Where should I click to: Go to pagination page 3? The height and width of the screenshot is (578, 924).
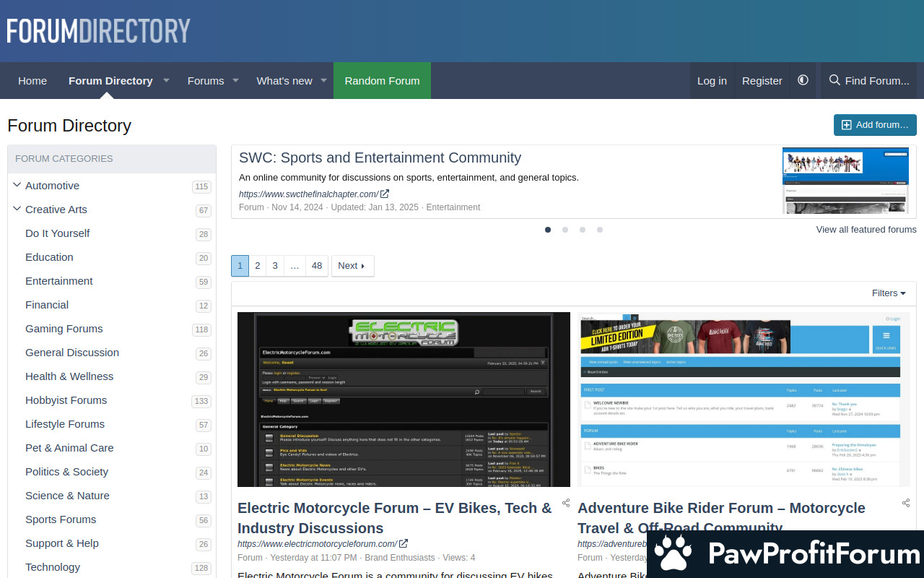(x=275, y=265)
